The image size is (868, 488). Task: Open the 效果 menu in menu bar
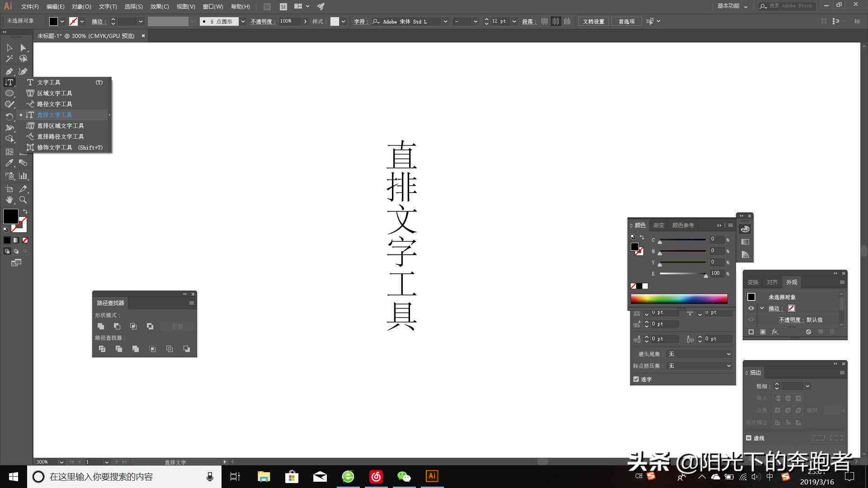point(159,6)
